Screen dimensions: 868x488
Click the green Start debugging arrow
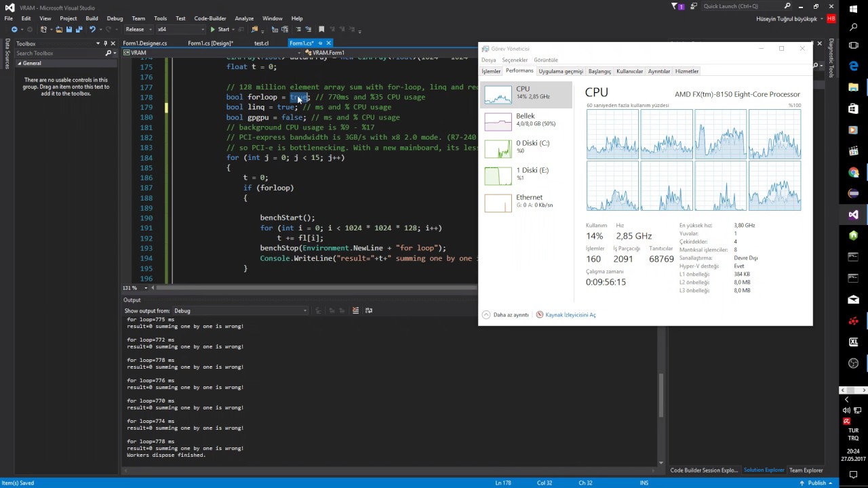(213, 29)
